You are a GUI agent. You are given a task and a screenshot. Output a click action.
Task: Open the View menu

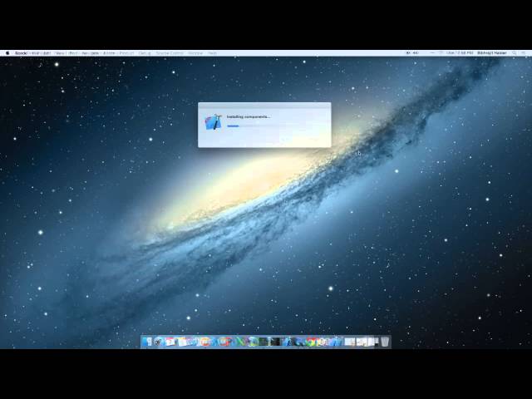tap(60, 53)
